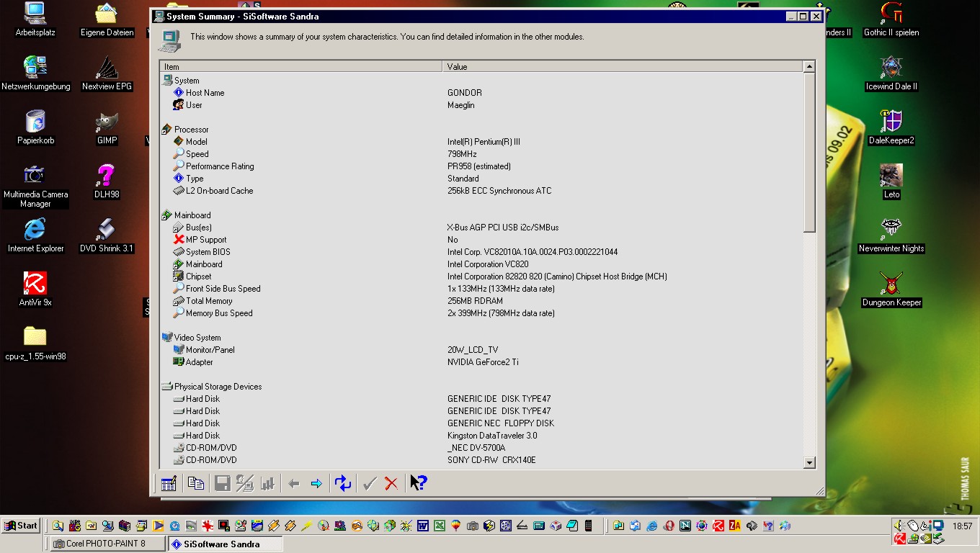Screen dimensions: 980x553
Task: Select the Adapter row, NVIDIA GeForce2 Ti
Action: (x=481, y=362)
